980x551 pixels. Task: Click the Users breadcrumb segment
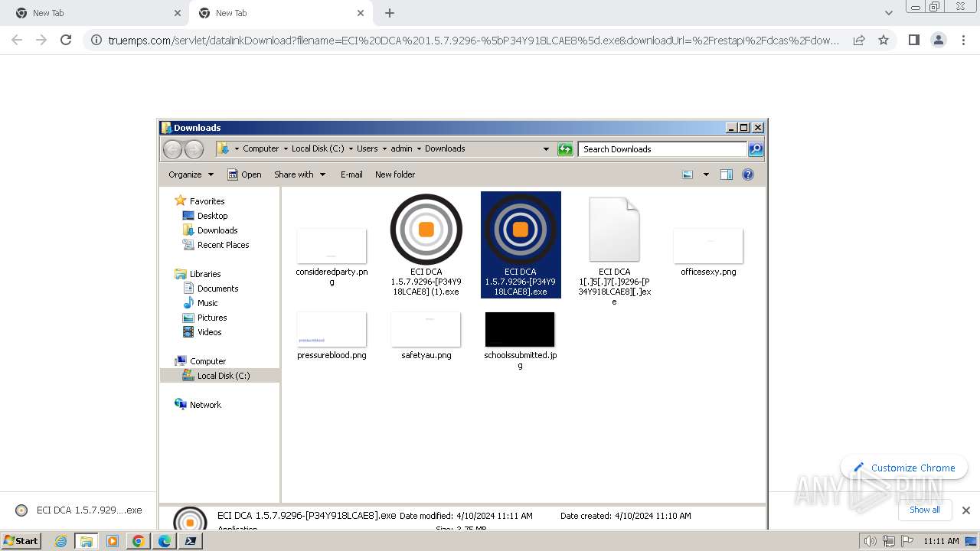(367, 149)
